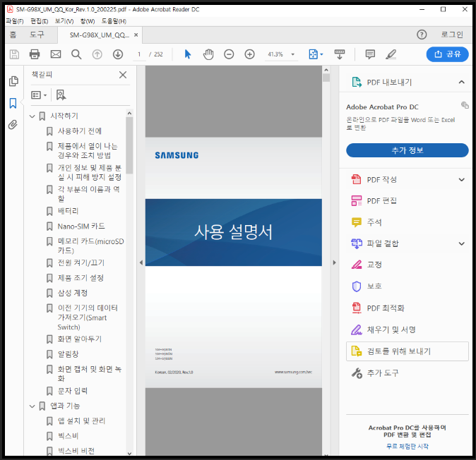Zoom in with plus icon
The height and width of the screenshot is (460, 476).
click(x=249, y=54)
